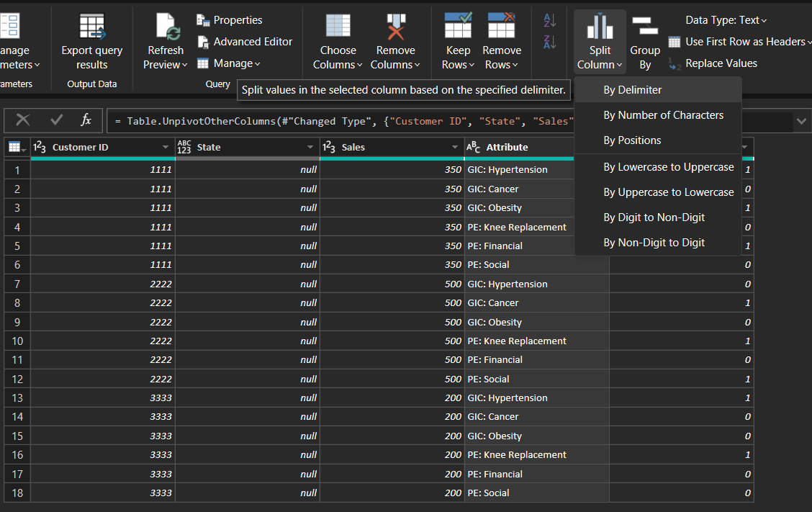Expand the Choose Columns dropdown arrow

pos(359,66)
